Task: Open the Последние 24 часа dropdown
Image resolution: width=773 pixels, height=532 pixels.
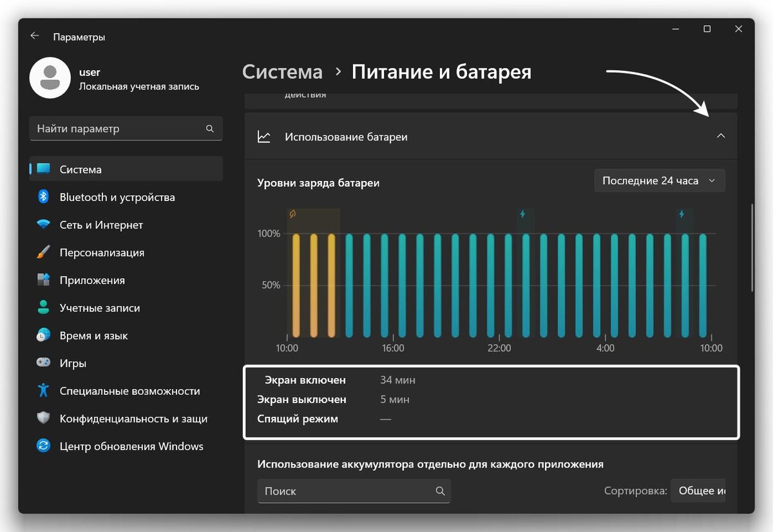Action: [659, 180]
